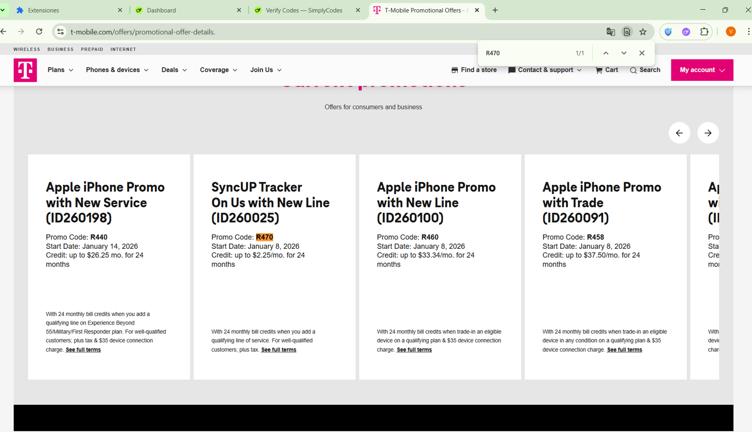Close the Verify Codes tab
The image size is (752, 432).
coord(358,10)
